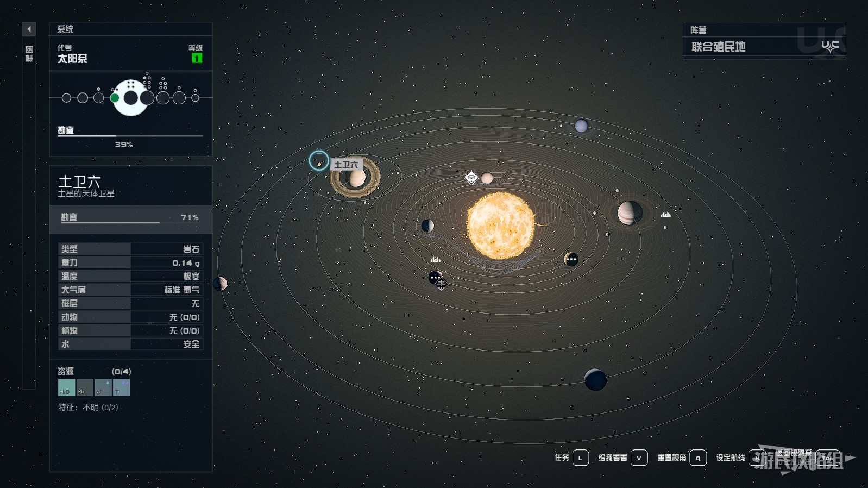Click the 水 安全 row
This screenshot has width=868, height=488.
(130, 344)
